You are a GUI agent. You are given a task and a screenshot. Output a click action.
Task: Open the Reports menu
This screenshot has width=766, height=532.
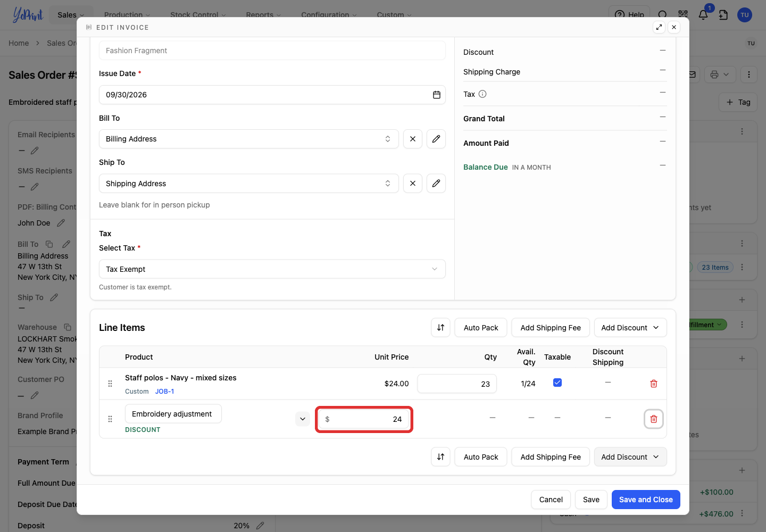[263, 15]
